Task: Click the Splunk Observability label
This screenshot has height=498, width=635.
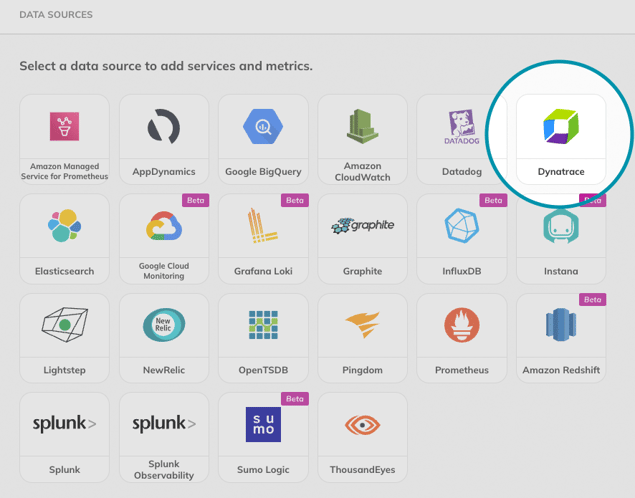Action: [164, 470]
